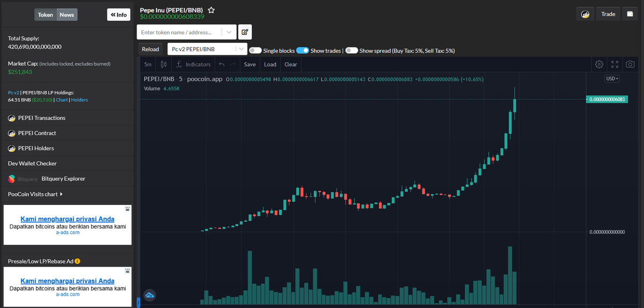
Task: Click the Reload button
Action: [150, 49]
